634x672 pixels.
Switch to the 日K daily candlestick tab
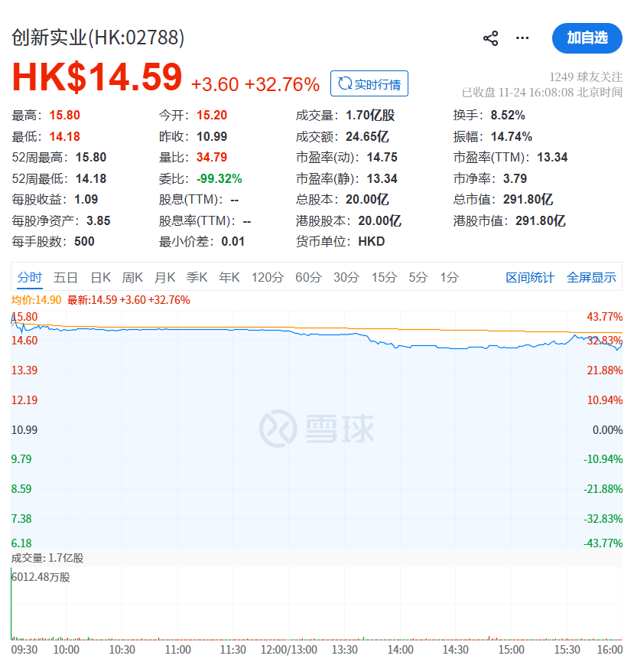click(100, 277)
